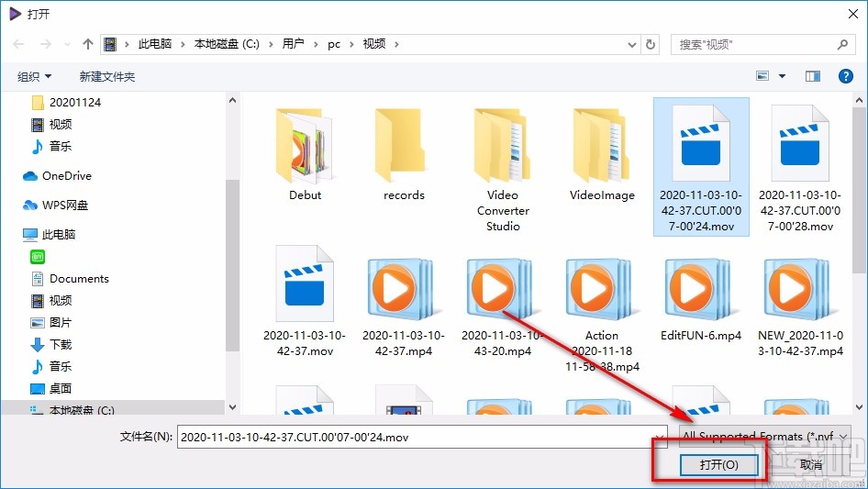Open the All Supported Formats filter dropdown
Screen dimensions: 868x489
[x=765, y=437]
